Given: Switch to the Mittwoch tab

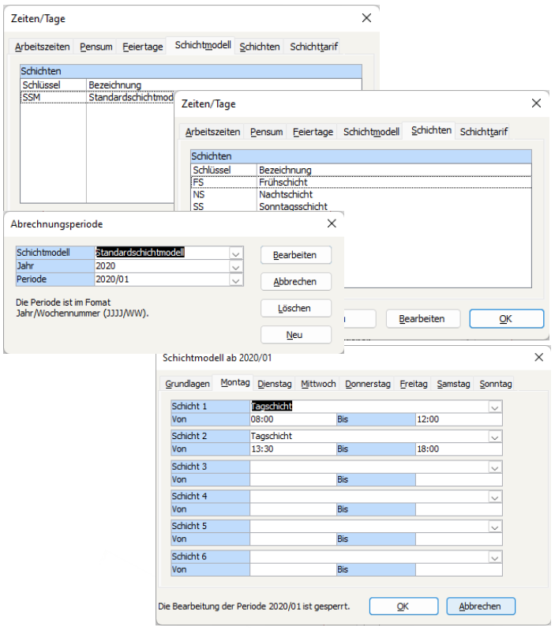Looking at the screenshot, I should click(x=318, y=384).
